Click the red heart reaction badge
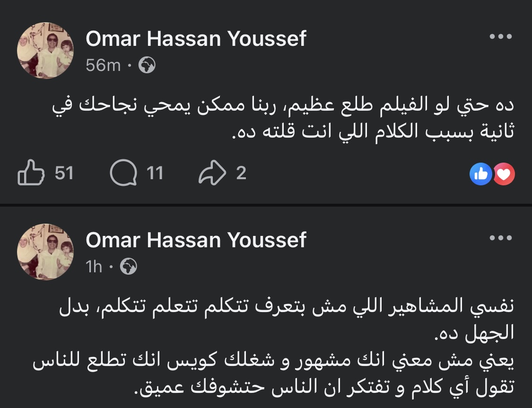Image resolution: width=532 pixels, height=408 pixels. [504, 174]
